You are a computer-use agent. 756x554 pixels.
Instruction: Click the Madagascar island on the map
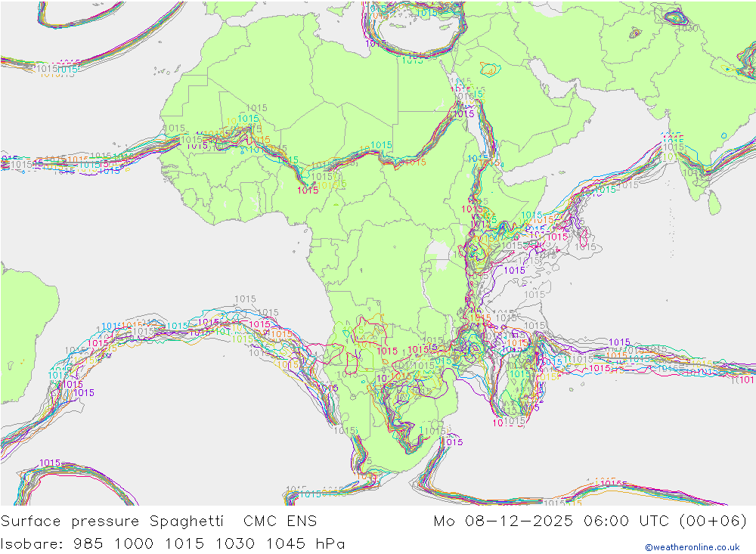[x=522, y=376]
